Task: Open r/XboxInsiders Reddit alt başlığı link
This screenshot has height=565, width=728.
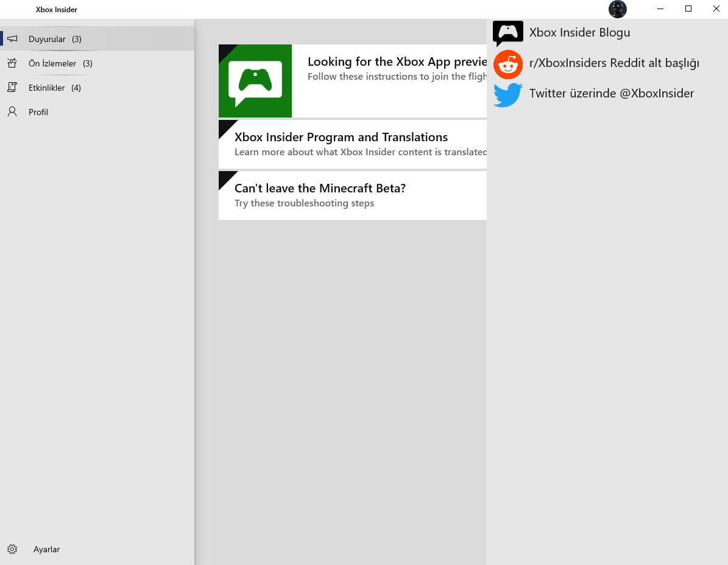Action: point(614,63)
